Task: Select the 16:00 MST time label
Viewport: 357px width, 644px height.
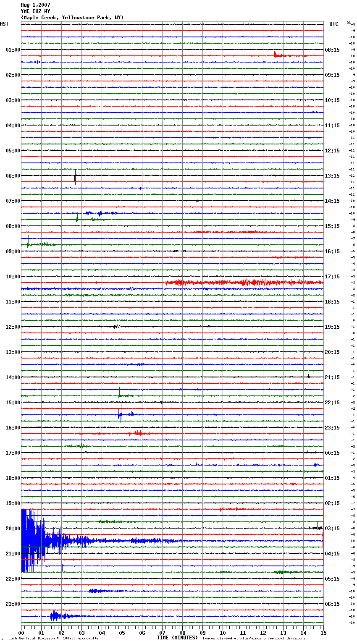Action: point(13,428)
